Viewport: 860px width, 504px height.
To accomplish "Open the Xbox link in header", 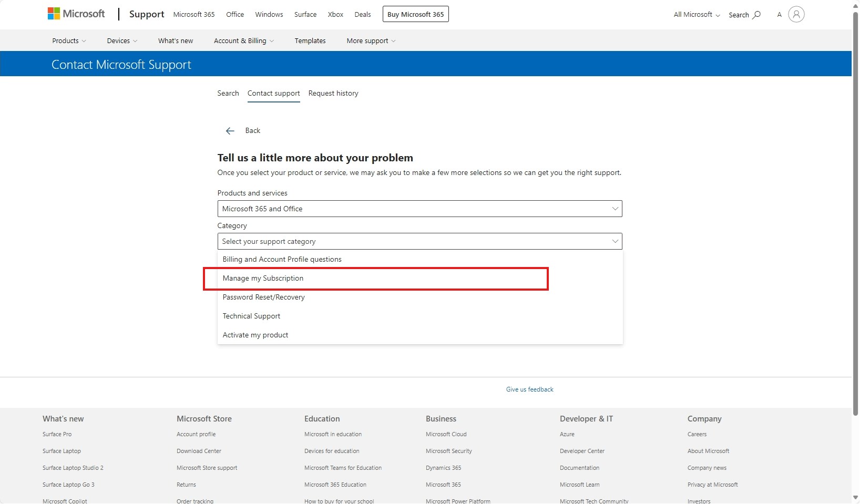I will 335,14.
